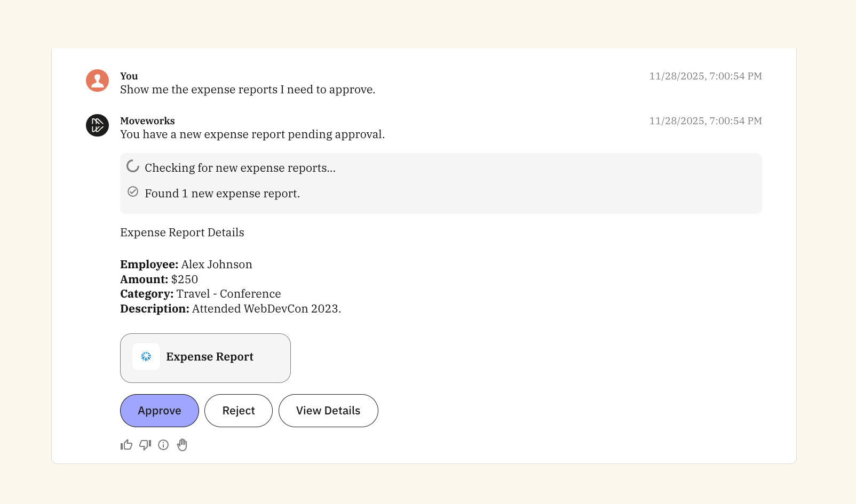Viewport: 856px width, 504px height.
Task: Click the employee name Alex Johnson
Action: 217,265
